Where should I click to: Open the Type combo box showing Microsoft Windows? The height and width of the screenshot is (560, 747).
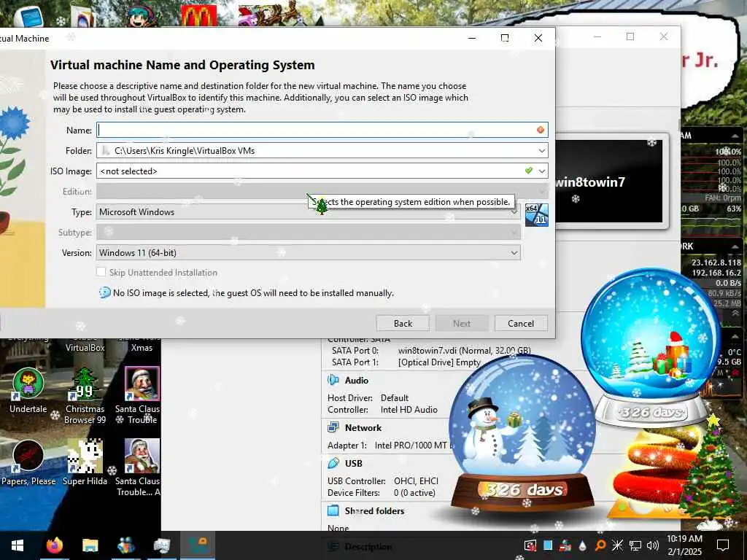point(309,212)
